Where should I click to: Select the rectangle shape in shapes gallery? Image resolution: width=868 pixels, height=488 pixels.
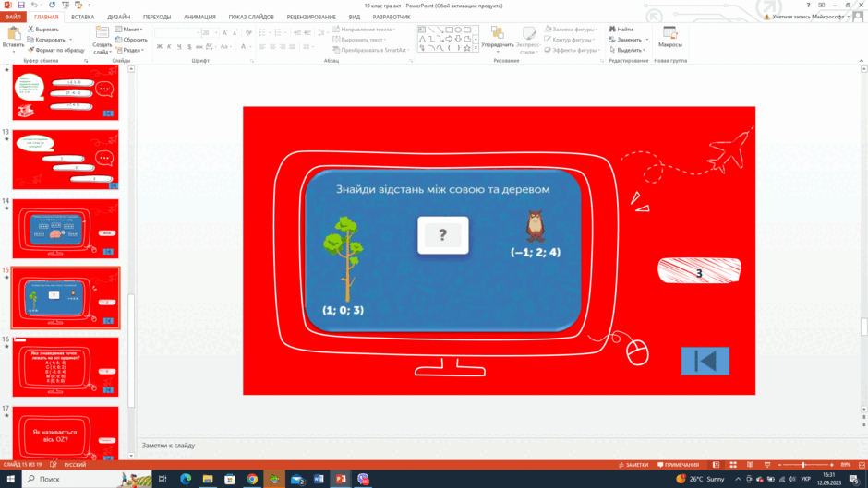tap(449, 30)
